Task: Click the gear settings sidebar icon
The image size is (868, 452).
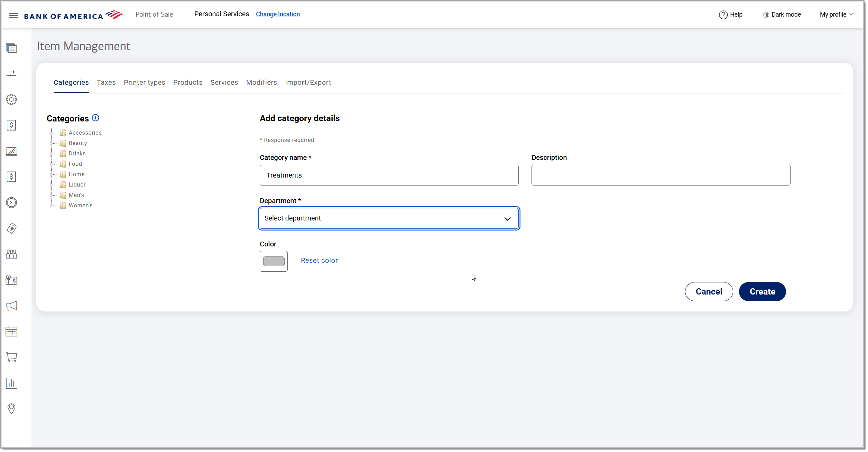Action: point(11,100)
